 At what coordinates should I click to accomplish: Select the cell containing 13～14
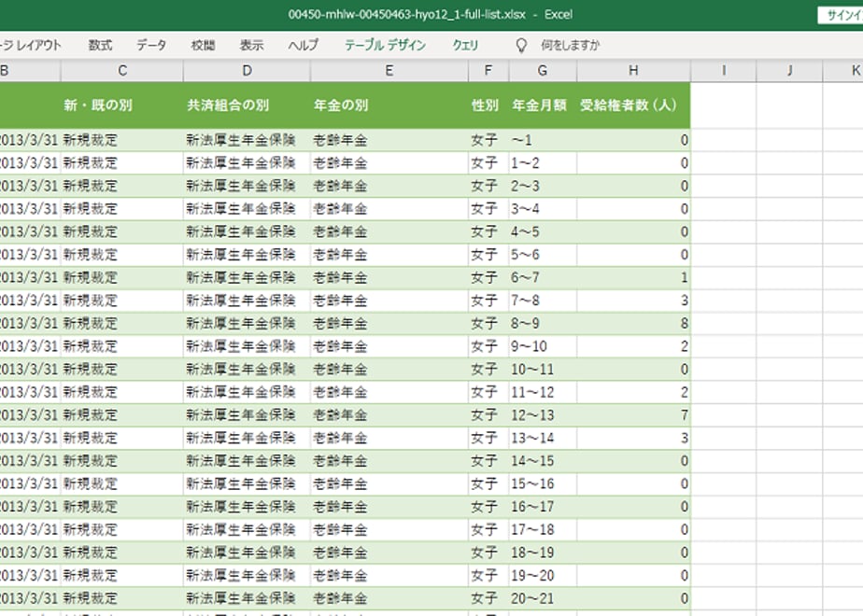pyautogui.click(x=543, y=439)
